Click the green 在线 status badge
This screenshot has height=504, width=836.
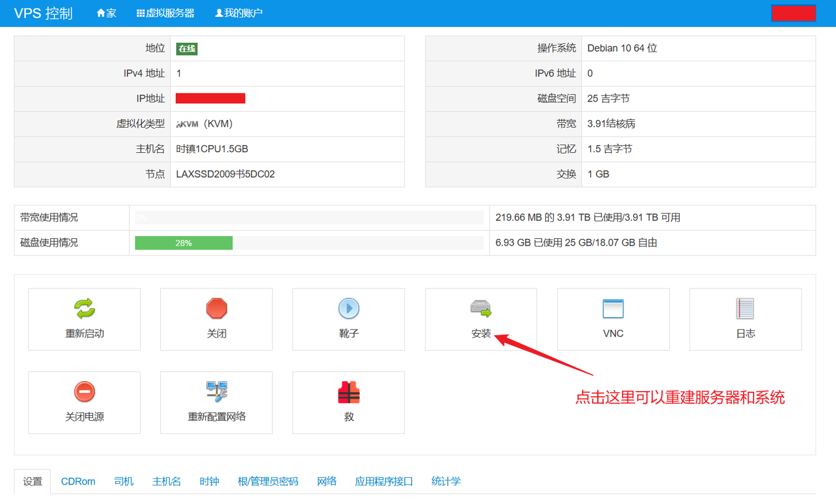[186, 49]
